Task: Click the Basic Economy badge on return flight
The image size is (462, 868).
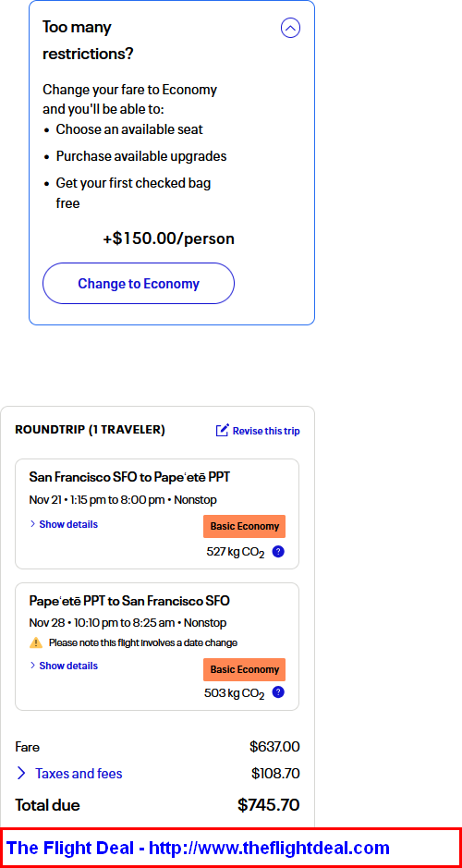Action: pyautogui.click(x=245, y=670)
